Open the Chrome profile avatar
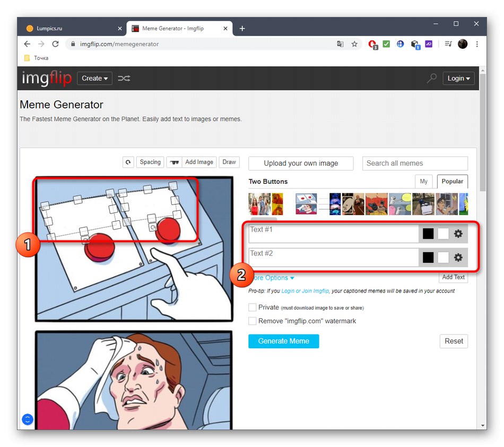The height and width of the screenshot is (447, 504). [463, 44]
